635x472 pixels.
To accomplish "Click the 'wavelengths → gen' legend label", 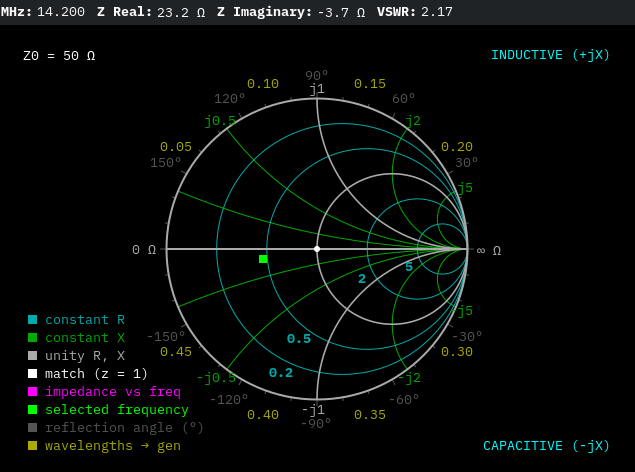I will 113,446.
